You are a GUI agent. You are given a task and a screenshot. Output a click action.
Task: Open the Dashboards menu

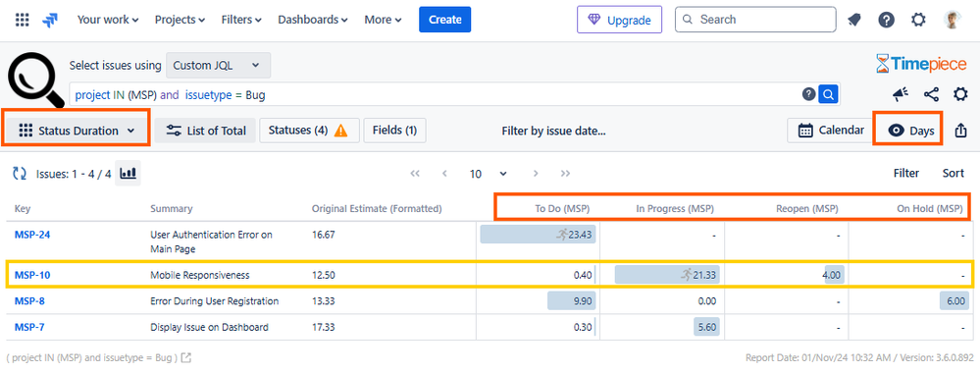[313, 20]
